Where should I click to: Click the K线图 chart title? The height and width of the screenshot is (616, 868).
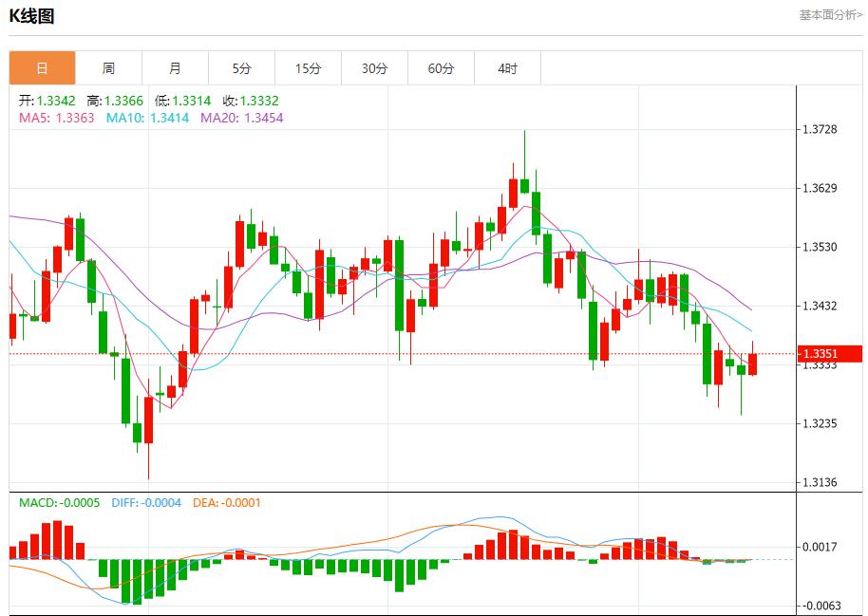pos(30,14)
